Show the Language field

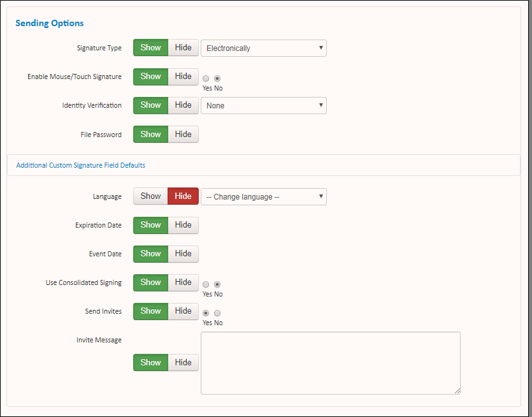pyautogui.click(x=150, y=196)
